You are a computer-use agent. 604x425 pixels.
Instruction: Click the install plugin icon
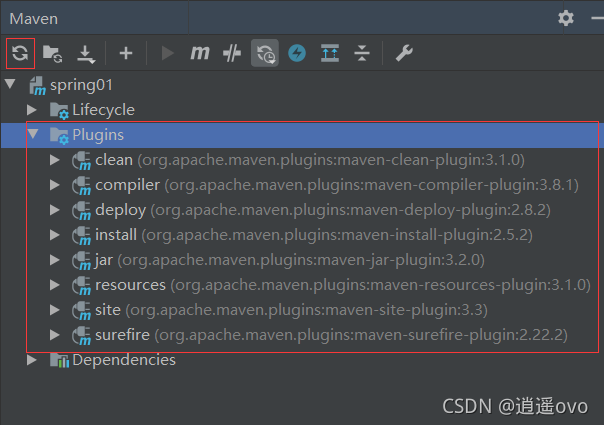(x=81, y=236)
